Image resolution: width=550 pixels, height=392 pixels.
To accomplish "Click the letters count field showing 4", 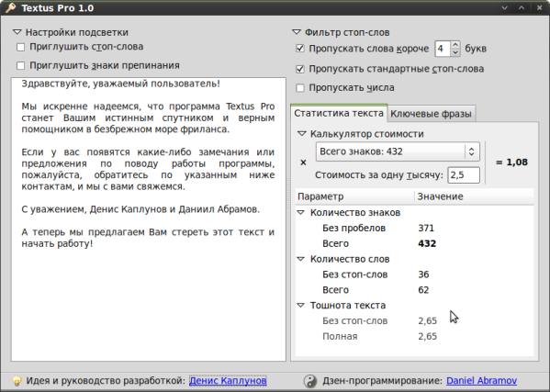I will [x=443, y=49].
